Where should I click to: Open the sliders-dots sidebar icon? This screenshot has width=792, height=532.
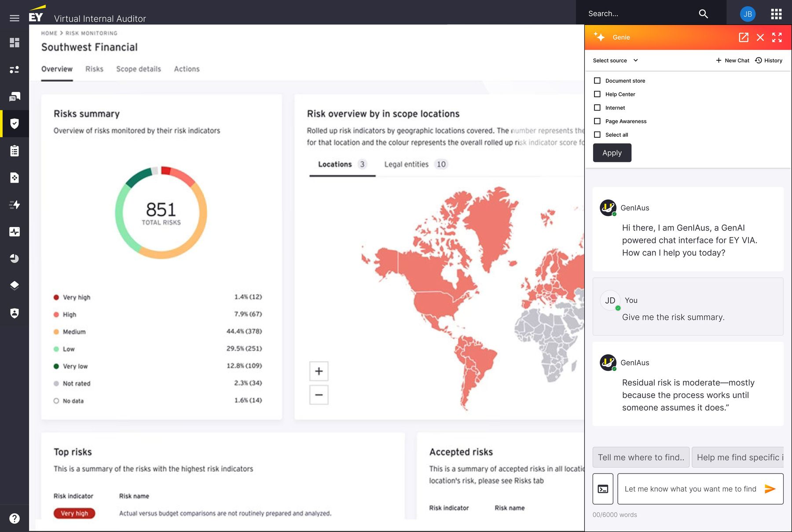click(15, 70)
